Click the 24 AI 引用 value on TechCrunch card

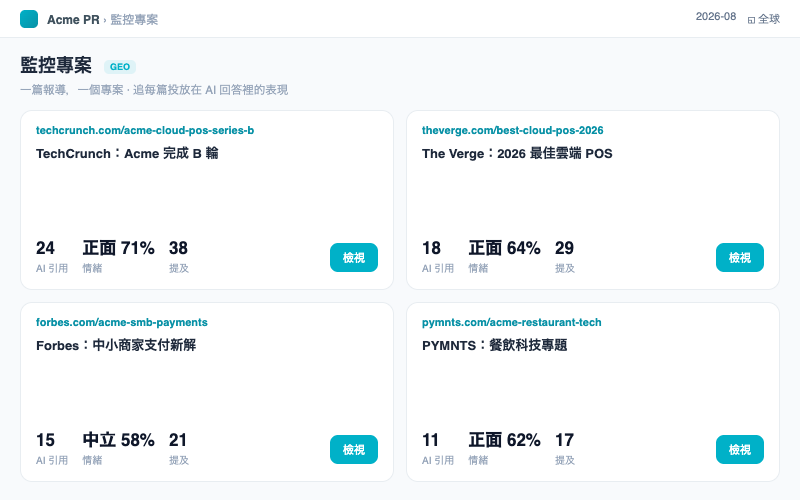tap(45, 248)
